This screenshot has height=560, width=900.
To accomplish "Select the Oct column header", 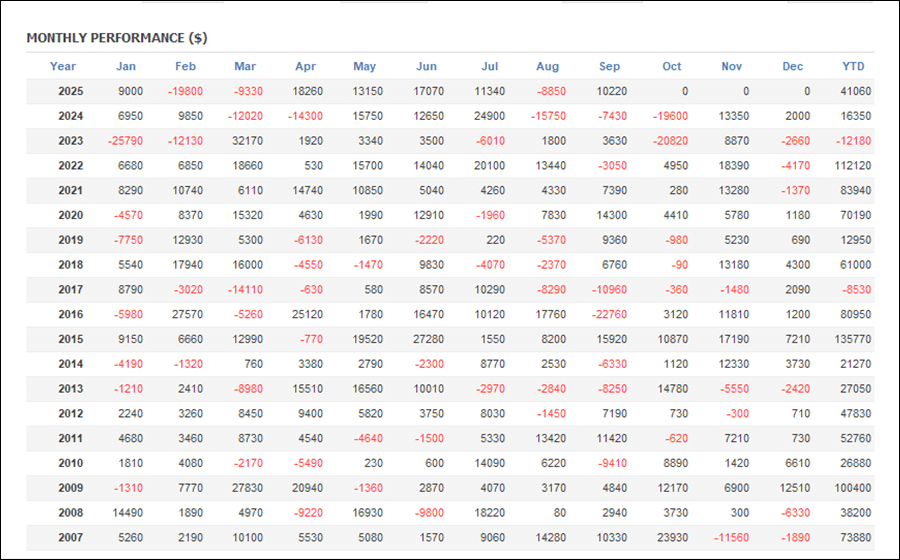I will click(671, 67).
